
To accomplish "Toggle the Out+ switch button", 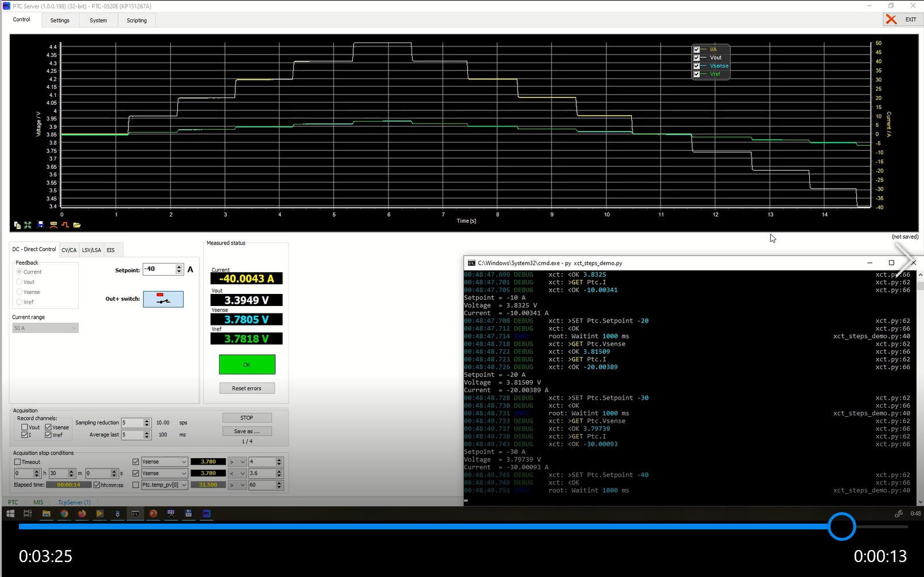I will [x=163, y=299].
